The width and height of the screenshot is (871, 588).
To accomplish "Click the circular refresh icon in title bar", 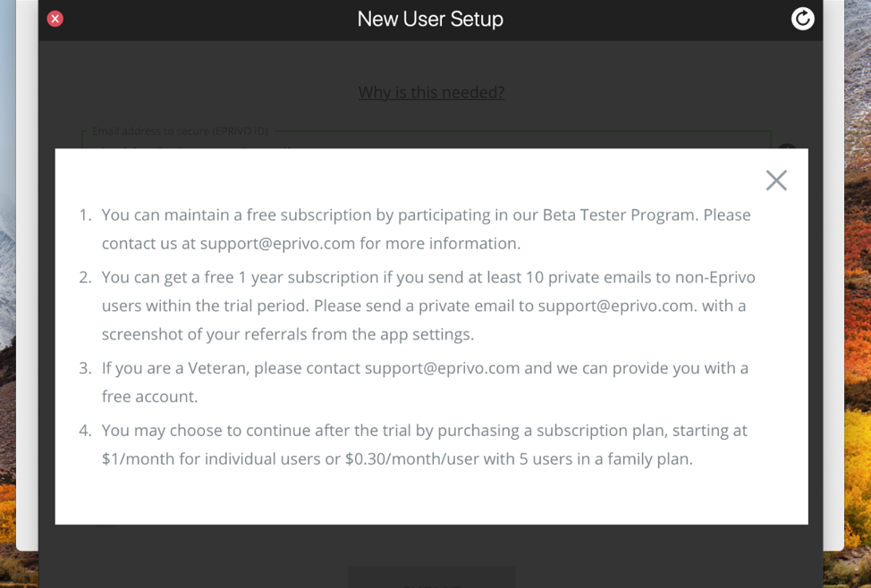I will tap(802, 19).
